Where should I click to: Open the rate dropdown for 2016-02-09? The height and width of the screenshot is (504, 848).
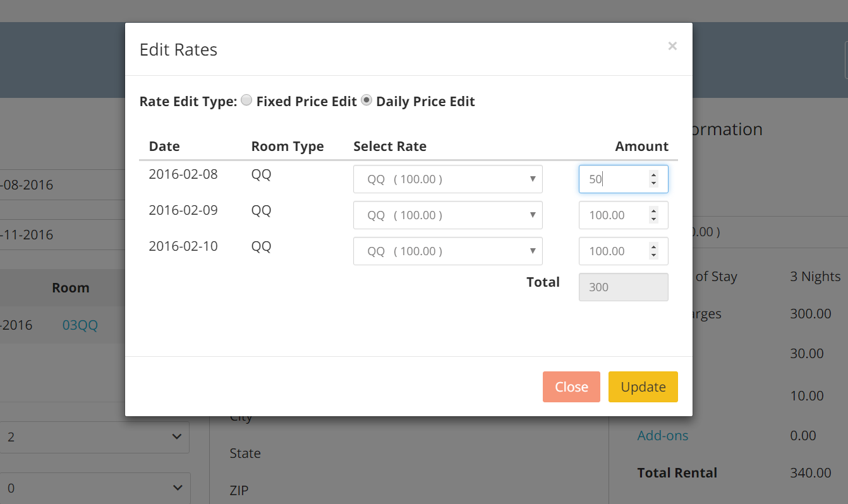pos(448,215)
